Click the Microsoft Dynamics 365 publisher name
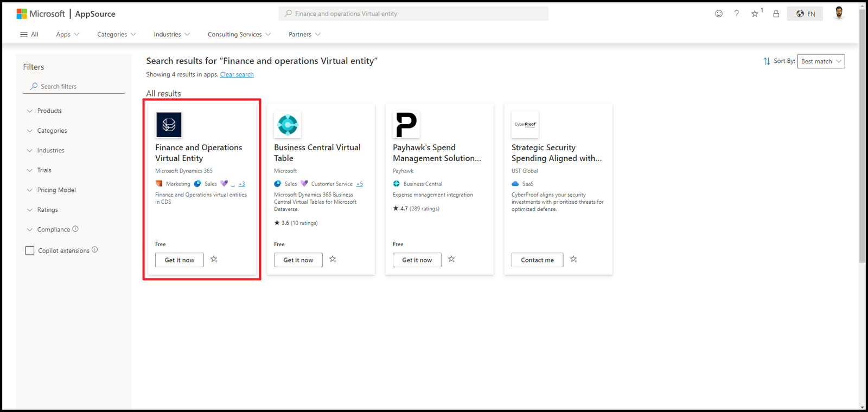Viewport: 868px width, 412px height. pyautogui.click(x=184, y=171)
